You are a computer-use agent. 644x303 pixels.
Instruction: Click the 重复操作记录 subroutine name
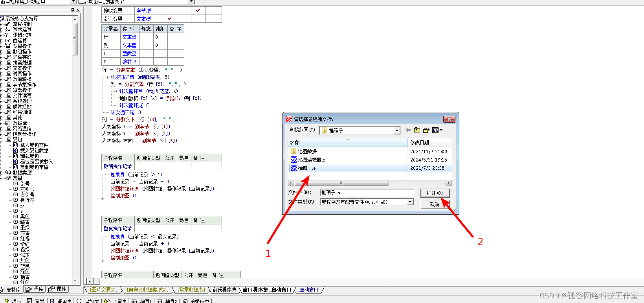coord(117,228)
